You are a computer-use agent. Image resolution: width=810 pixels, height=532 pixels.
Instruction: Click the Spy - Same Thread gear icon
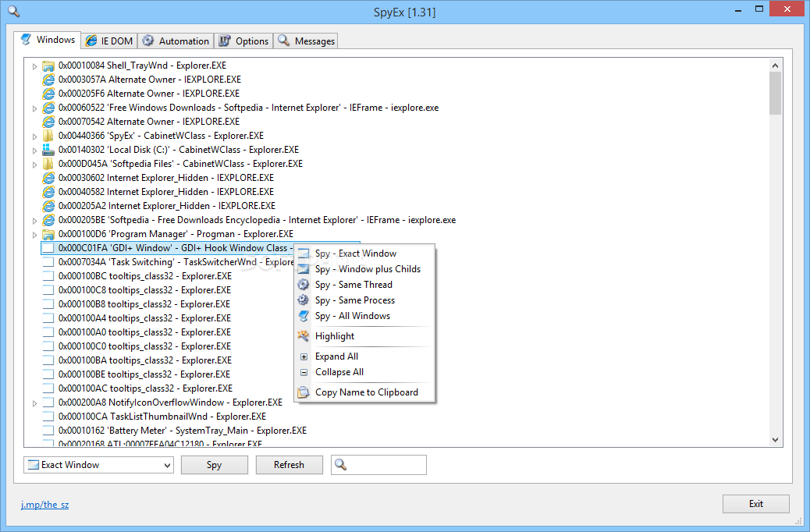coord(304,285)
